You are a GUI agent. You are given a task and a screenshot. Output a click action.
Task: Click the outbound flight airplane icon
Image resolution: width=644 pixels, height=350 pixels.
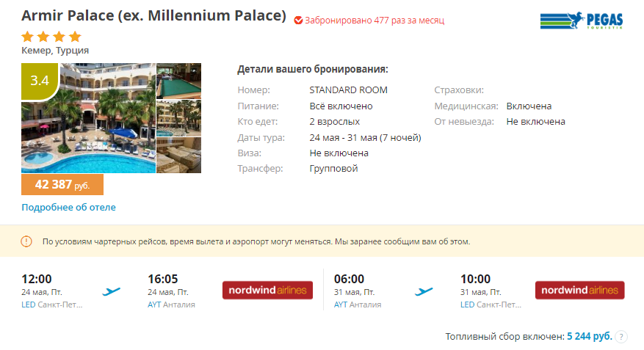pos(112,291)
